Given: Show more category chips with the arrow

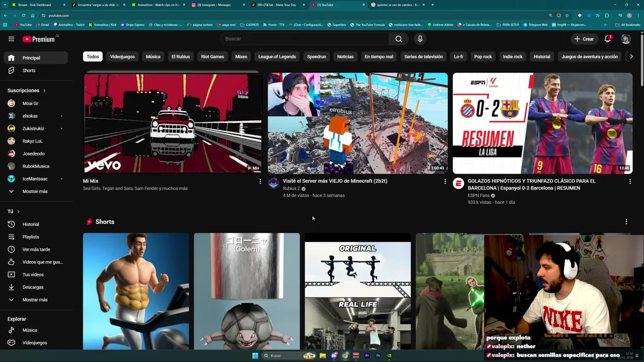Looking at the screenshot, I should pyautogui.click(x=631, y=57).
